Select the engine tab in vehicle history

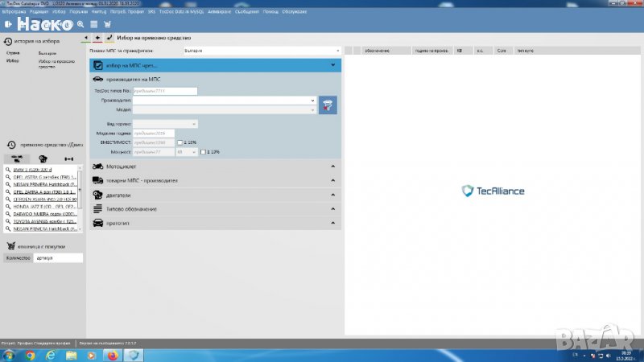43,159
